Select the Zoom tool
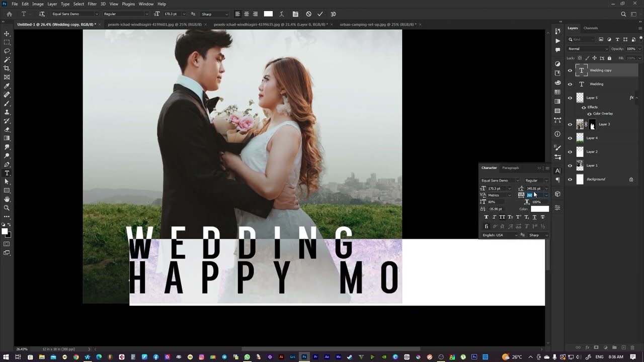Image resolution: width=644 pixels, height=362 pixels. (x=7, y=208)
